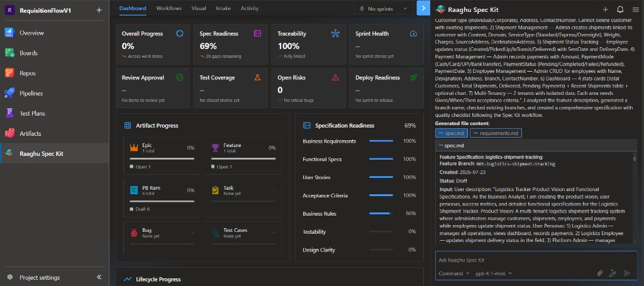Click the plus icon beside RequisitionFlowV1
This screenshot has height=286, width=644.
click(x=99, y=10)
